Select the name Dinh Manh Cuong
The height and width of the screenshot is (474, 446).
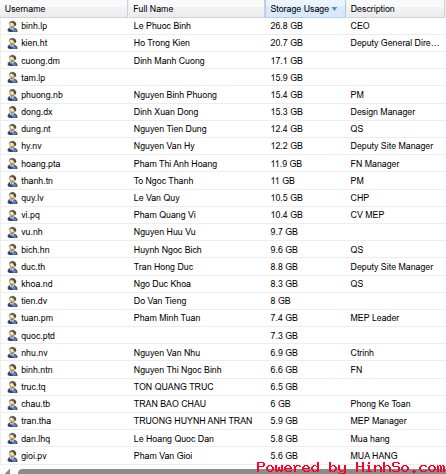pyautogui.click(x=169, y=61)
